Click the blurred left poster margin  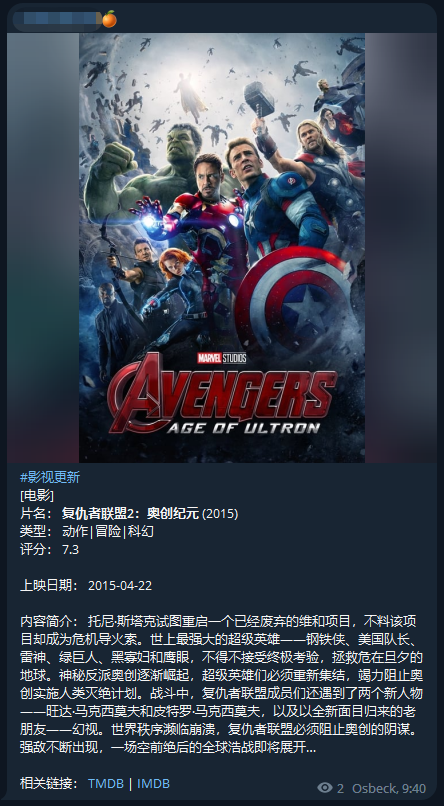[x=43, y=248]
